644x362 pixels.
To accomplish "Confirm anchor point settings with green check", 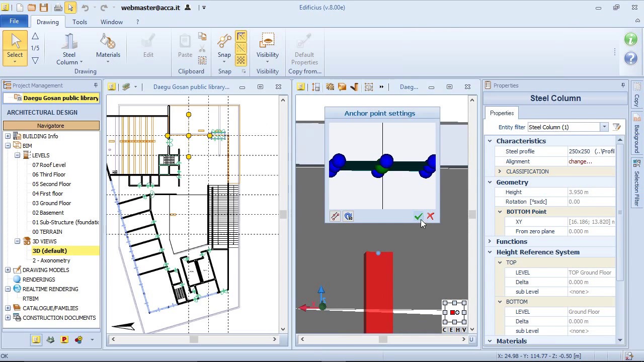I will tap(418, 216).
